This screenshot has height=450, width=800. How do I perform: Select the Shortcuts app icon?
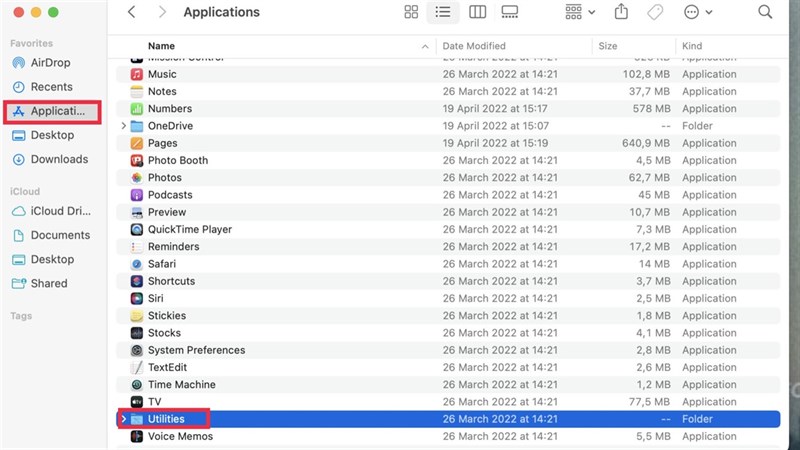coord(137,281)
